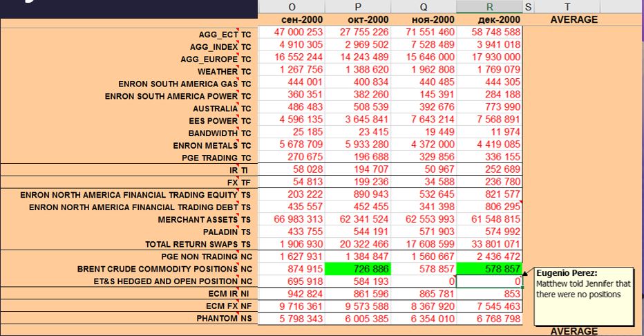This screenshot has height=336, width=644.
Task: Click cell with value 9 716 361
Action: coord(291,306)
